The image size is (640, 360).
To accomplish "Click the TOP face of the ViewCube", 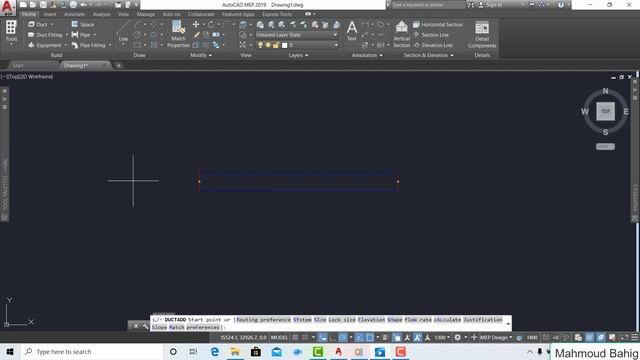I will (x=605, y=111).
